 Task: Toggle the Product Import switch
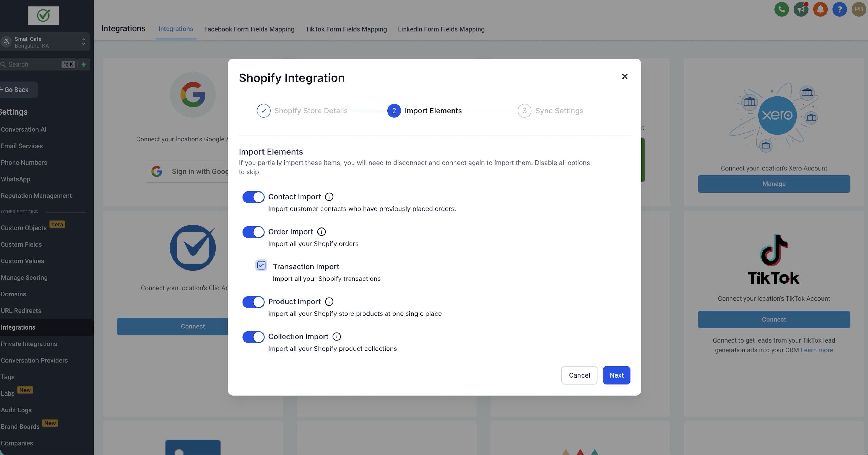253,302
